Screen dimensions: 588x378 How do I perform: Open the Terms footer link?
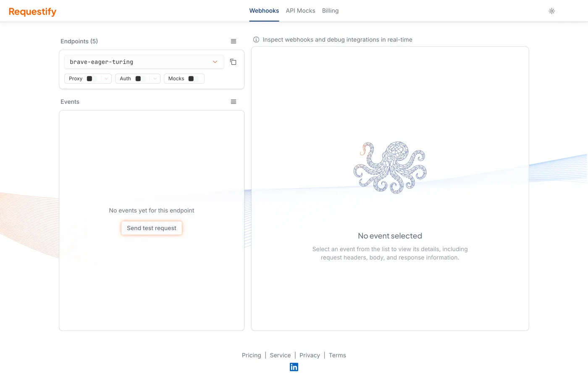337,355
